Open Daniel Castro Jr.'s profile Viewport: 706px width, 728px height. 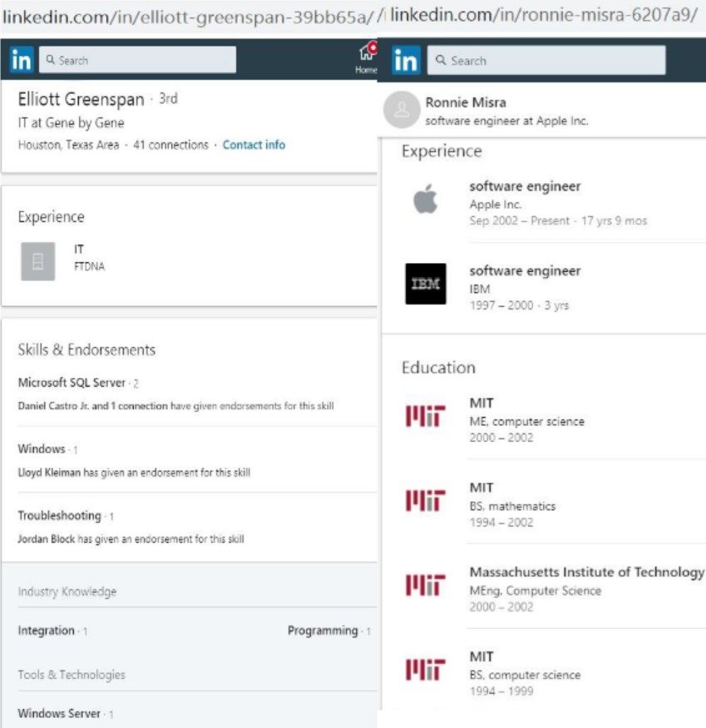point(53,406)
